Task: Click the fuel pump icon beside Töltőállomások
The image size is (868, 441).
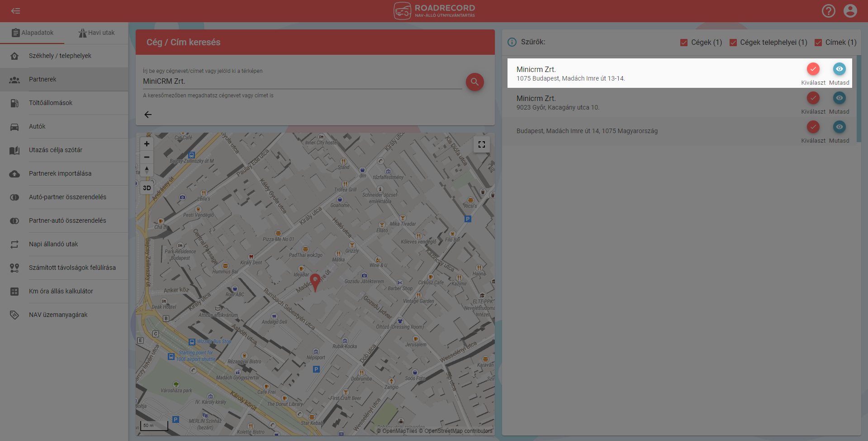Action: 14,103
